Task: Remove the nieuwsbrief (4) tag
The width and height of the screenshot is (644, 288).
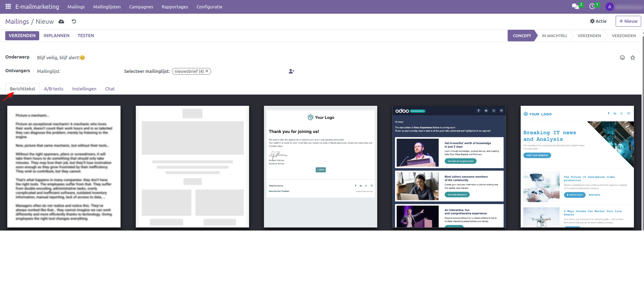Action: [207, 71]
